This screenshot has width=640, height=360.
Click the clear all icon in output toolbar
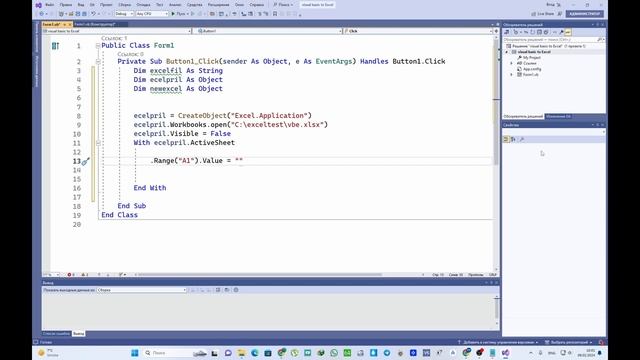pyautogui.click(x=218, y=290)
